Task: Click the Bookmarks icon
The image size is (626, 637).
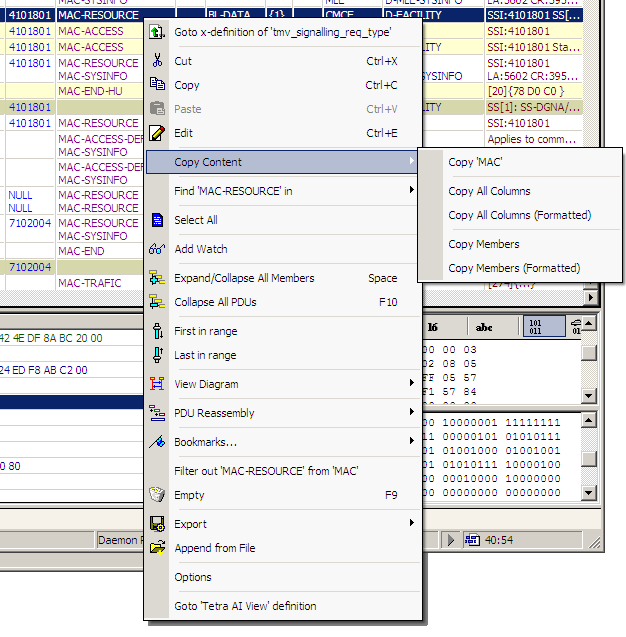Action: 156,442
